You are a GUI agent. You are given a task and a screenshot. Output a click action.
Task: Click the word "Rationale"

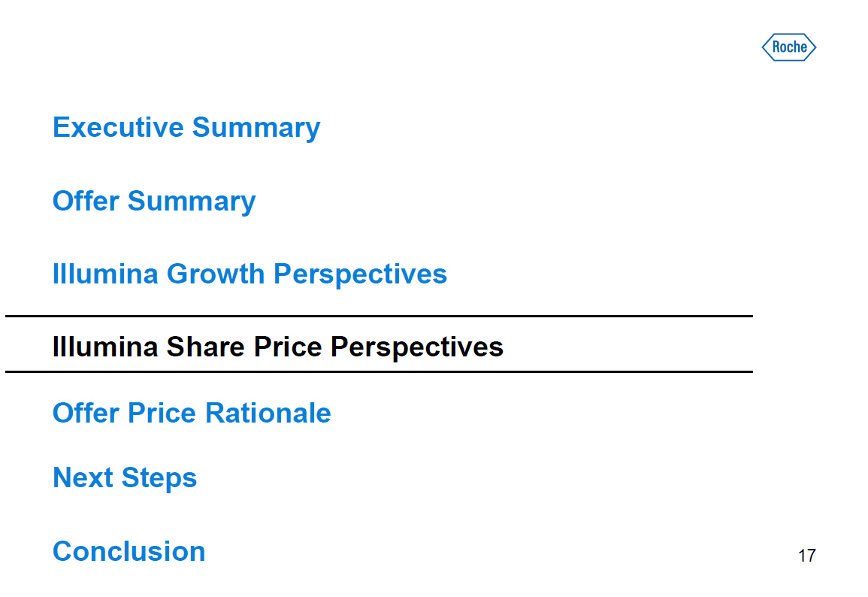pyautogui.click(x=268, y=413)
